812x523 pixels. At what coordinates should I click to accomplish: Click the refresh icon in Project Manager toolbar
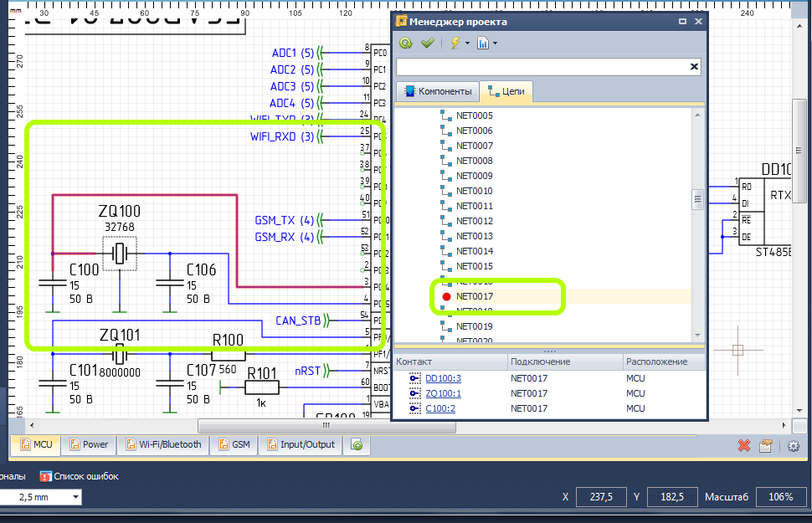(406, 43)
